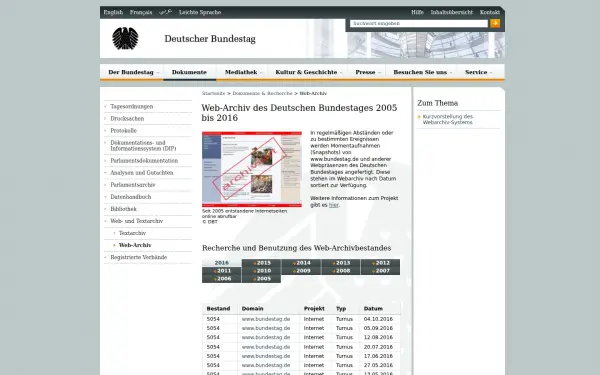
Task: Expand the Kultur & Geschichte menu
Action: [308, 72]
